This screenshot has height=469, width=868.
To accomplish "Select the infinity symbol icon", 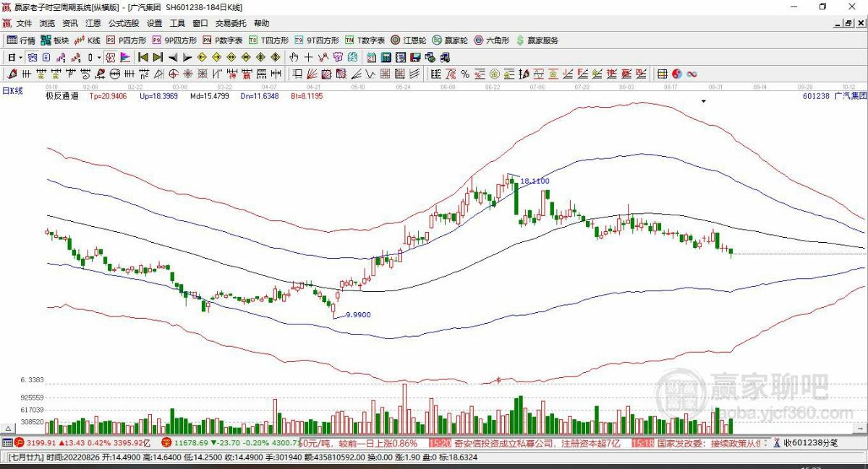I will [691, 74].
